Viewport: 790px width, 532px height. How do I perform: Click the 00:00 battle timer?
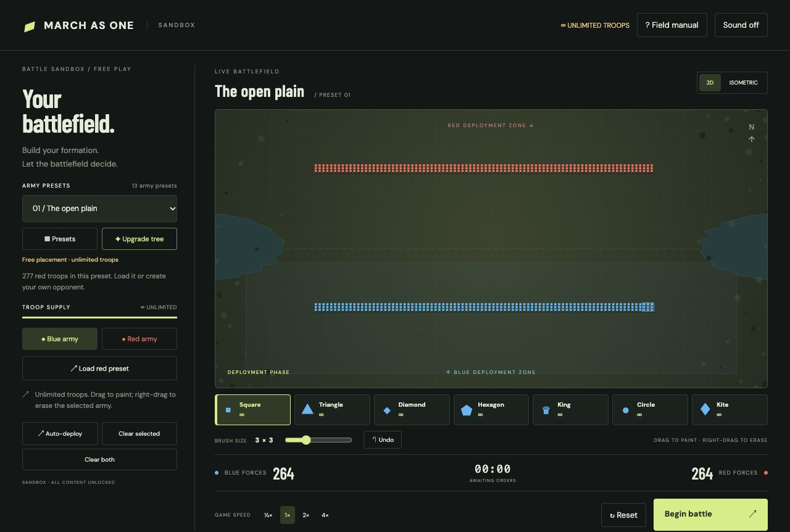tap(493, 469)
